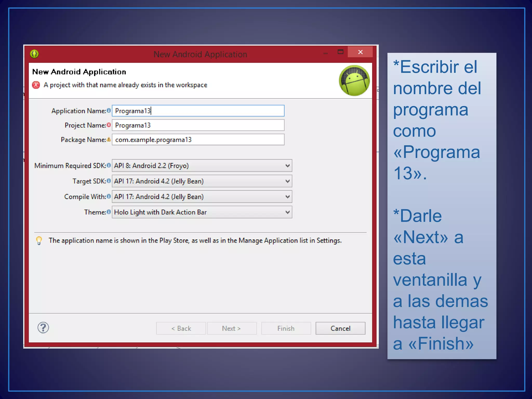Open the Minimum Required SDK dropdown

[x=202, y=165]
